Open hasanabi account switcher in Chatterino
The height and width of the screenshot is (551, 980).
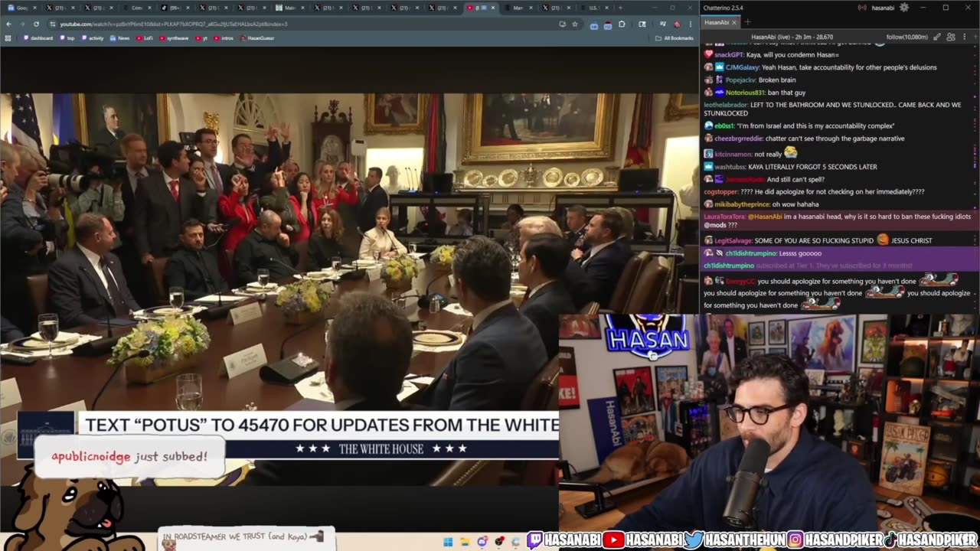point(882,8)
